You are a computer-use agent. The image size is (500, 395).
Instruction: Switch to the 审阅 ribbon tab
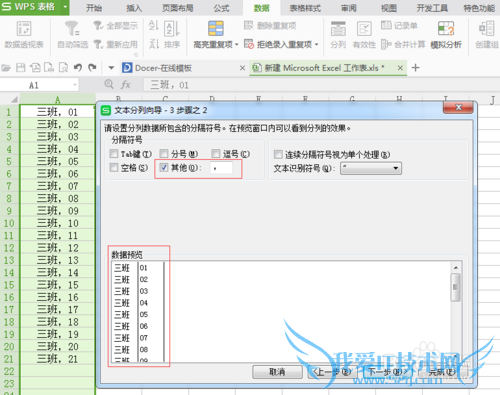pos(349,8)
